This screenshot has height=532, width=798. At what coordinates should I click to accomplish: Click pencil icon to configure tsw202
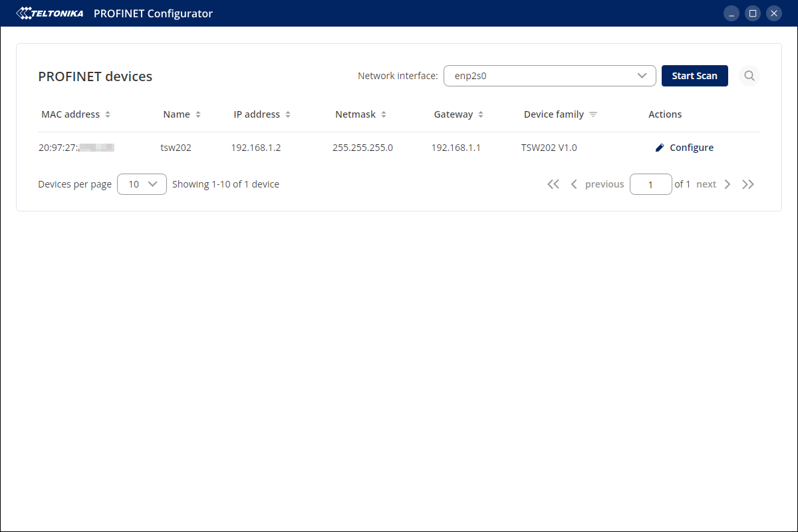(x=660, y=148)
